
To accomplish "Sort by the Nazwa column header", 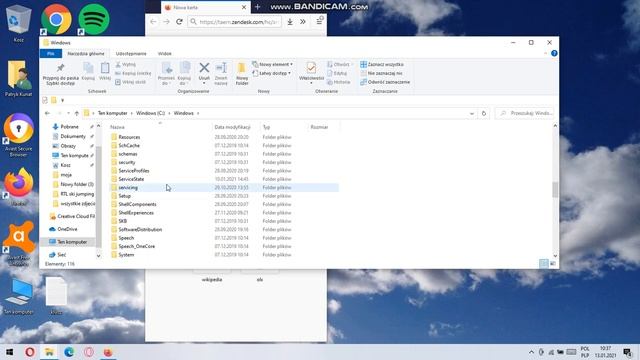I will [x=118, y=127].
